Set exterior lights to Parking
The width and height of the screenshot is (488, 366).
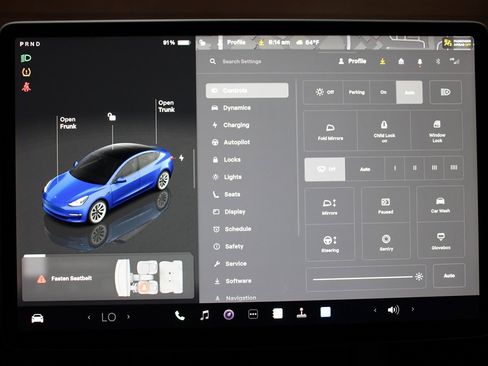pyautogui.click(x=357, y=92)
